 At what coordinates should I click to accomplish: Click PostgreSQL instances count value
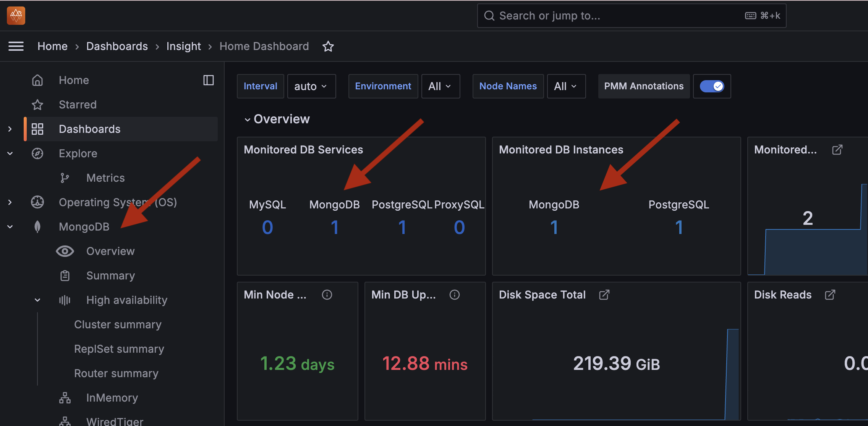click(679, 228)
